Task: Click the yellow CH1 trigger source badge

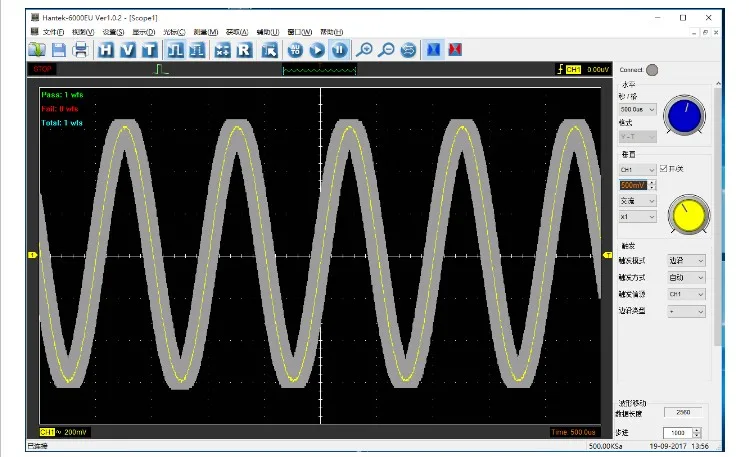Action: [x=573, y=70]
